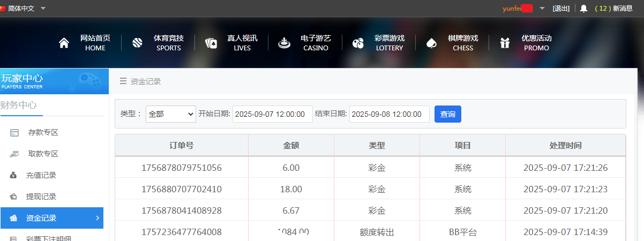Click the gift box icon for 优惠活动
Image resolution: width=644 pixels, height=241 pixels.
tap(505, 43)
